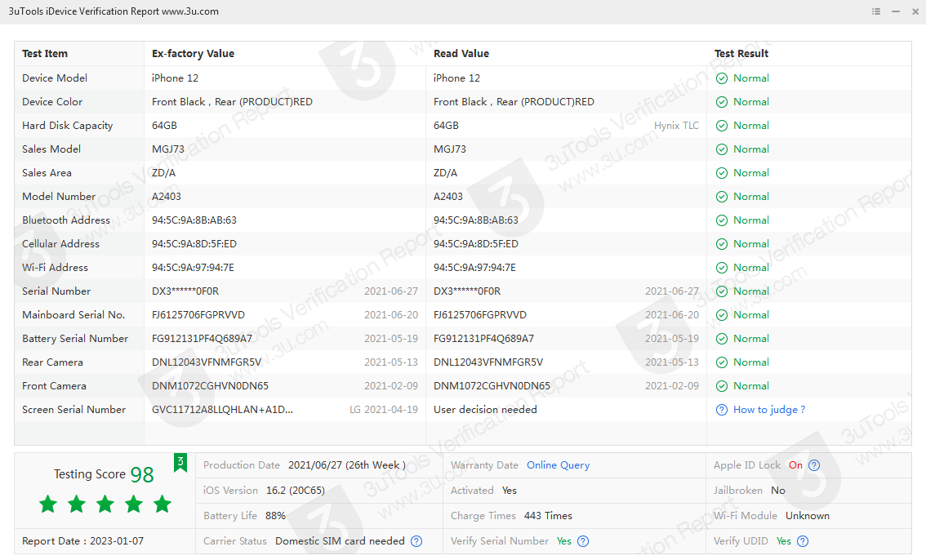Select ex-factory Sales Model MGJ73 cell
Image resolution: width=926 pixels, height=560 pixels.
(x=167, y=149)
